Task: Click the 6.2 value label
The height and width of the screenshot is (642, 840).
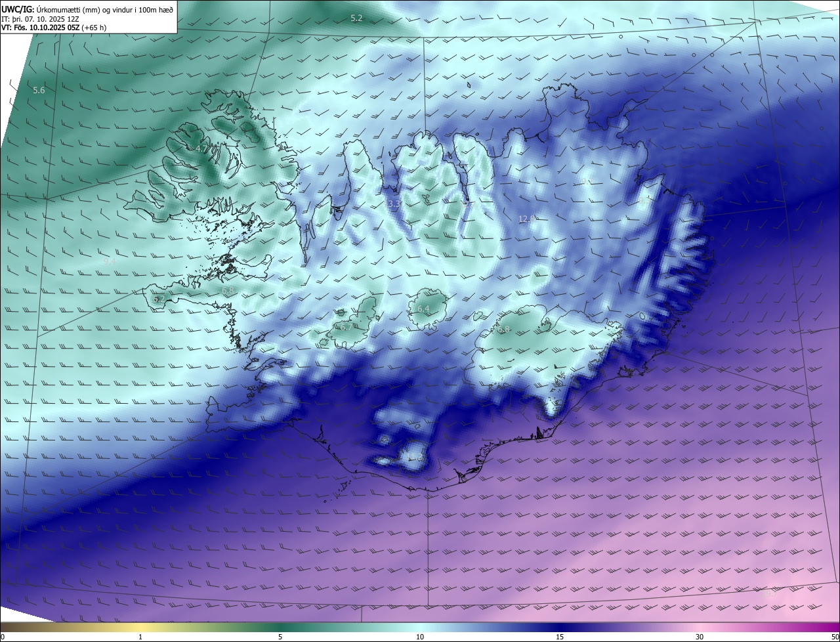Action: pyautogui.click(x=158, y=299)
